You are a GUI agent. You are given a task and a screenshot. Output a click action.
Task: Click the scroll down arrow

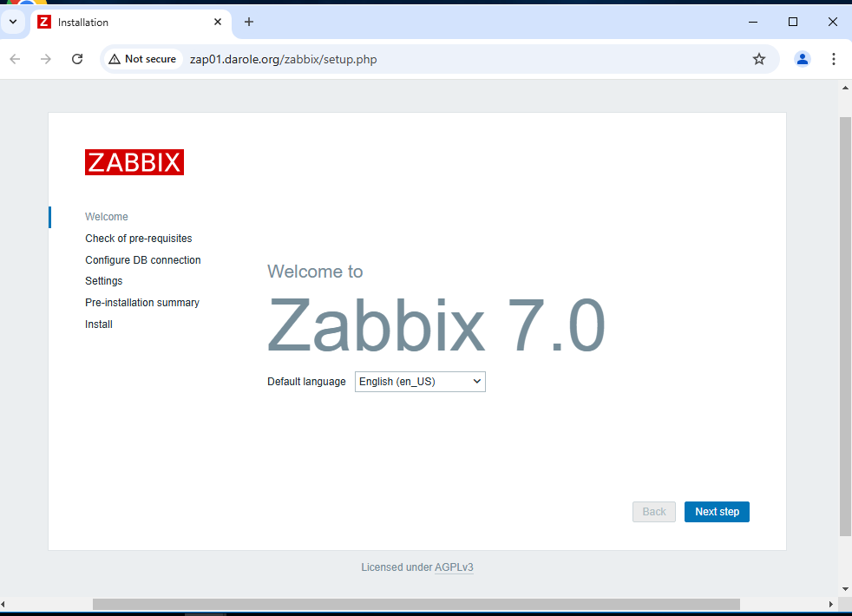click(x=845, y=589)
